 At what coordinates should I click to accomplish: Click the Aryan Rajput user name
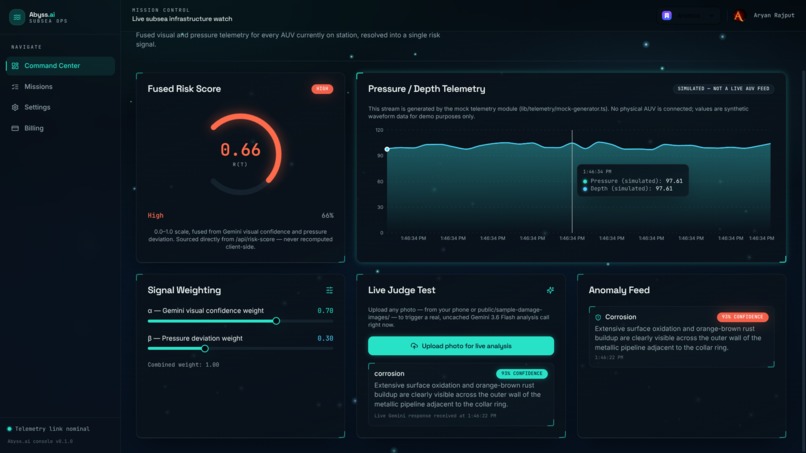[x=774, y=15]
